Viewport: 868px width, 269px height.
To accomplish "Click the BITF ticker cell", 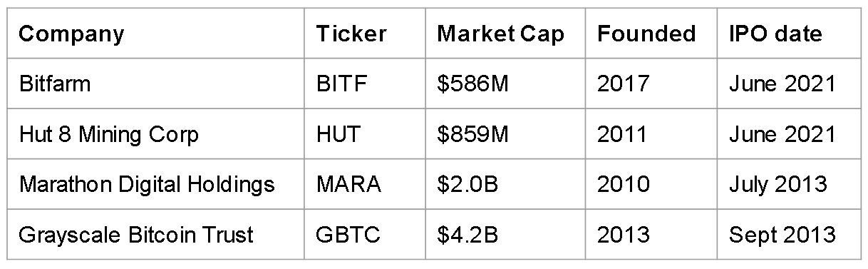I will 365,83.
